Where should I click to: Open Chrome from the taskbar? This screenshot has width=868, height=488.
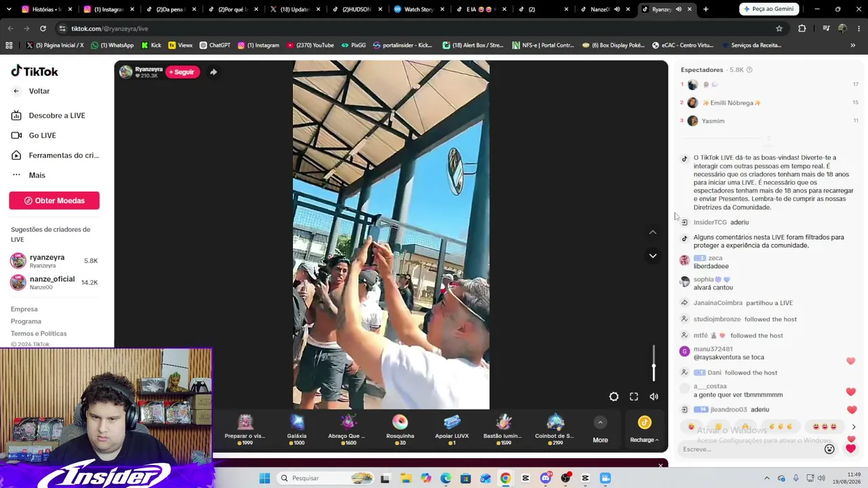[505, 479]
